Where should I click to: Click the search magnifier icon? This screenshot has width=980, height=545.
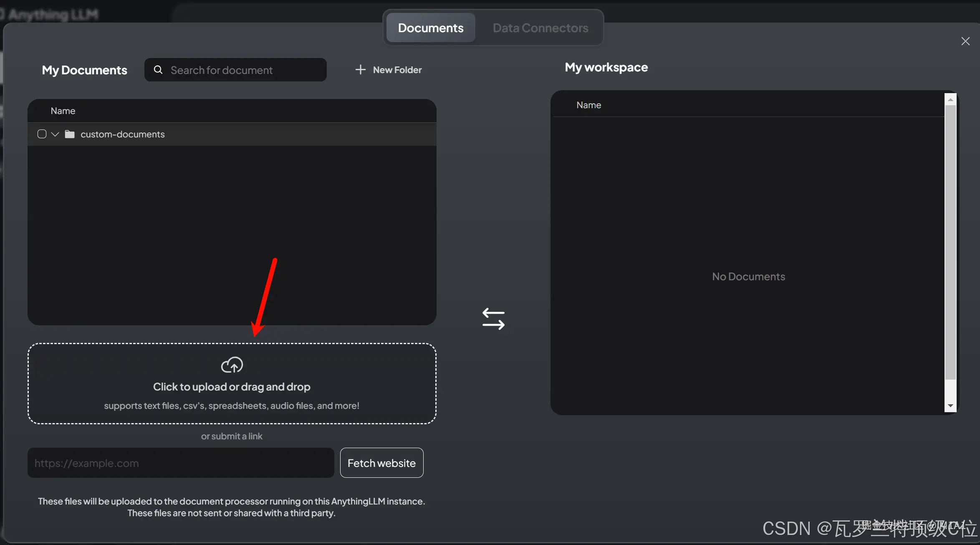point(158,70)
